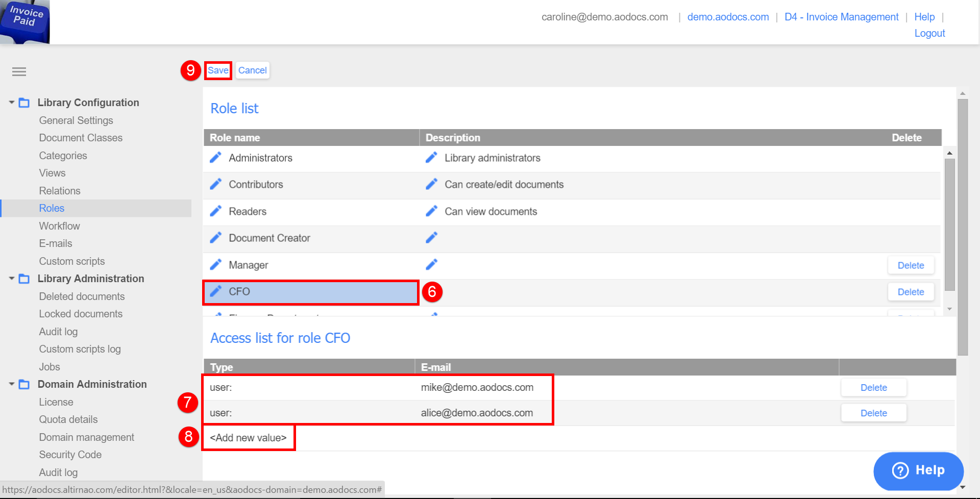This screenshot has width=980, height=499.
Task: Edit the Readers role name pencil
Action: point(216,211)
